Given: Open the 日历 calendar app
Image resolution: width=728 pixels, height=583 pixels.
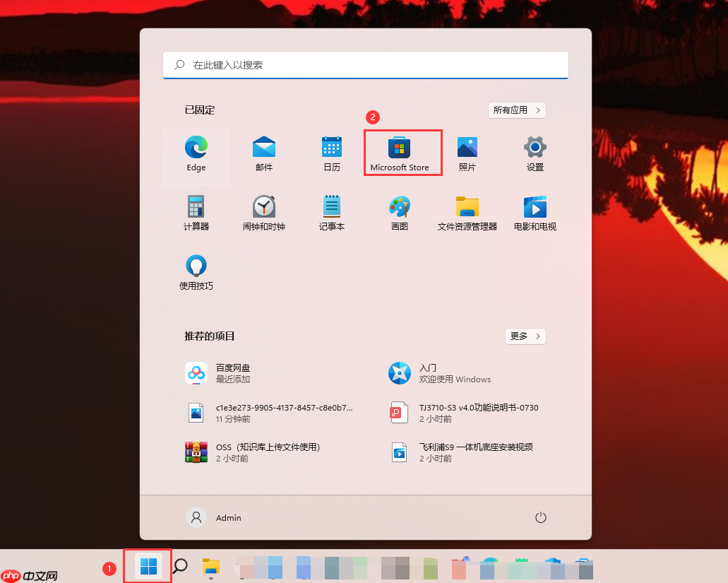Looking at the screenshot, I should [331, 152].
